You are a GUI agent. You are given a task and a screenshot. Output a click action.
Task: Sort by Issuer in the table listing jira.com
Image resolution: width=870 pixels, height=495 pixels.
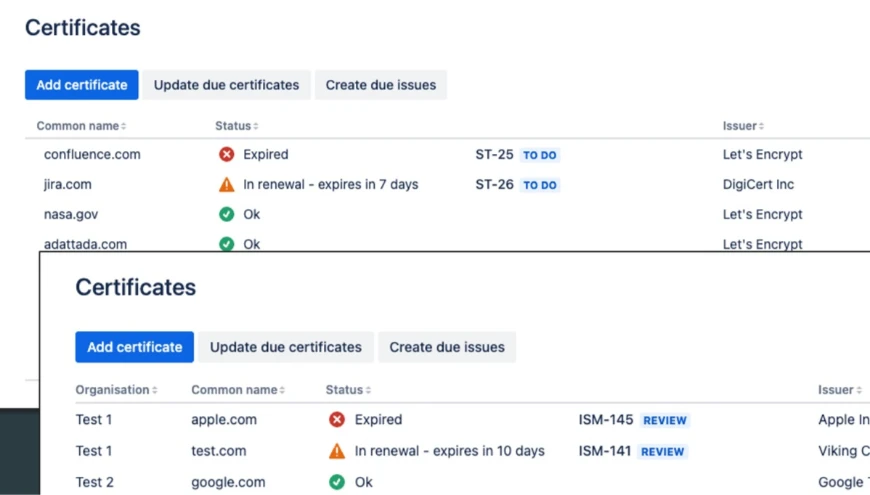(743, 126)
